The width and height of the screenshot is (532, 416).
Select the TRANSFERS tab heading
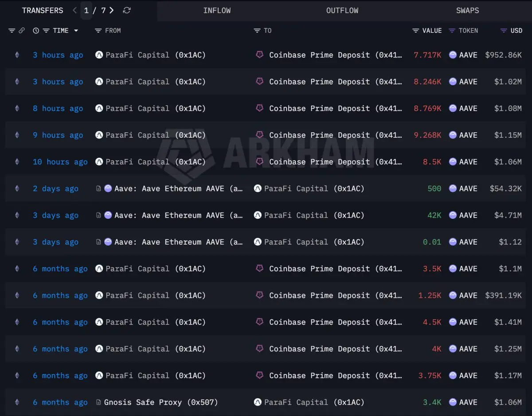[43, 10]
